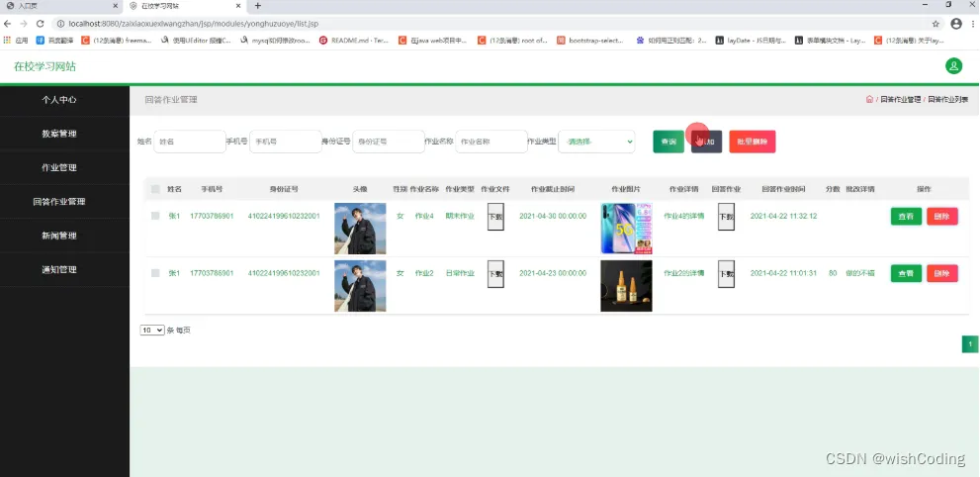
Task: Click phone 作业图片 in 作业4 row
Action: [626, 229]
